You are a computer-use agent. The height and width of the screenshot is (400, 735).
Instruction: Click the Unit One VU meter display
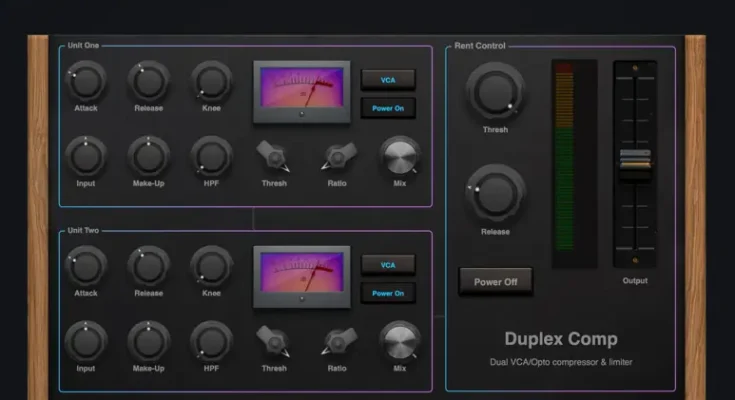(302, 91)
